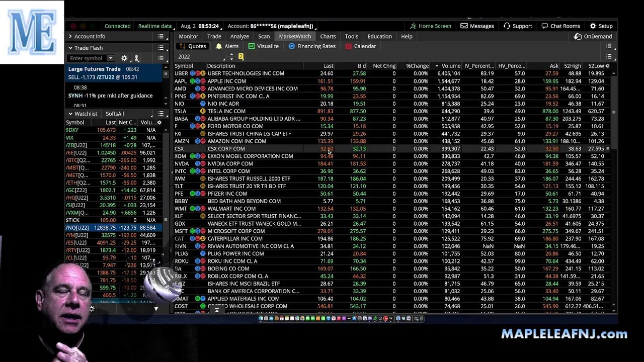
Task: Select the /GC[Z22] gold futures row
Action: pyautogui.click(x=114, y=191)
